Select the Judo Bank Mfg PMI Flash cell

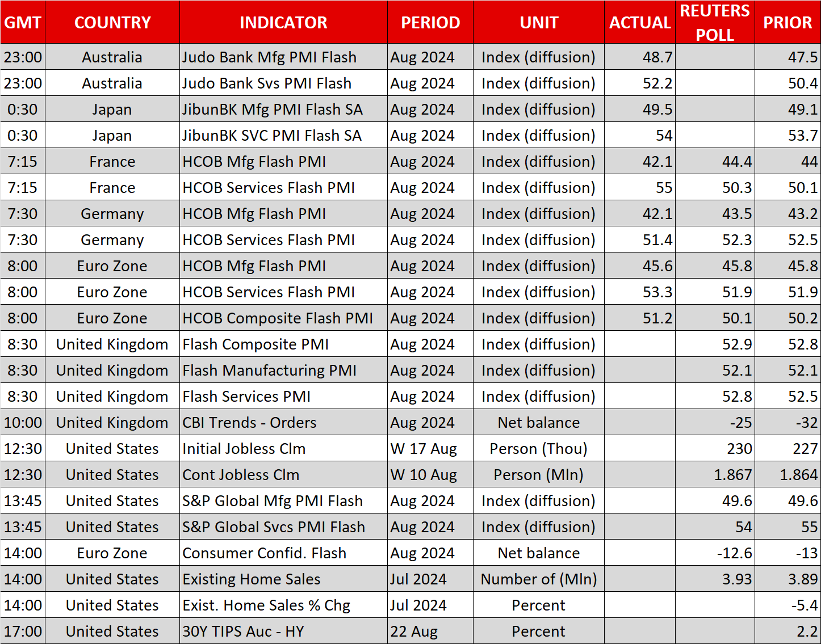tap(283, 57)
